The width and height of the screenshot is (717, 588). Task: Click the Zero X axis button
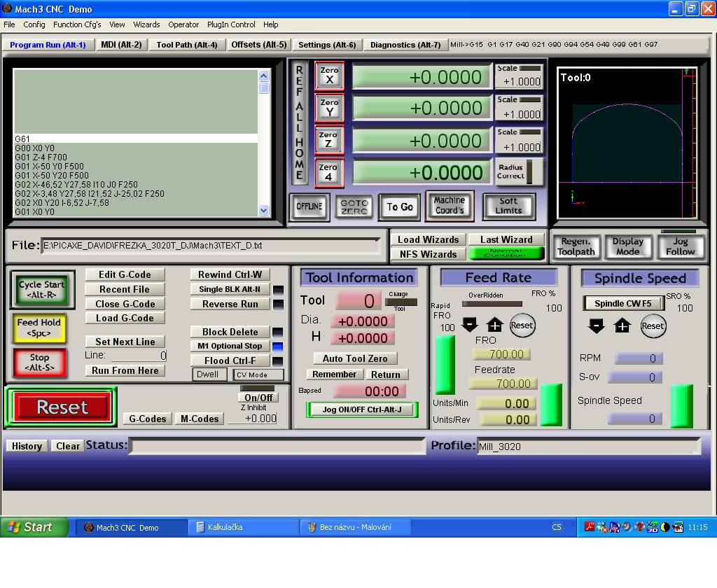[x=329, y=75]
